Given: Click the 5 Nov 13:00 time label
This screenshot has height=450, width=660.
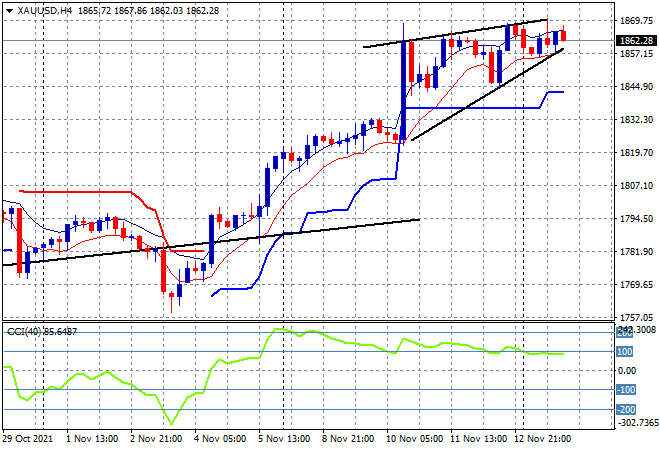Looking at the screenshot, I should tap(284, 439).
